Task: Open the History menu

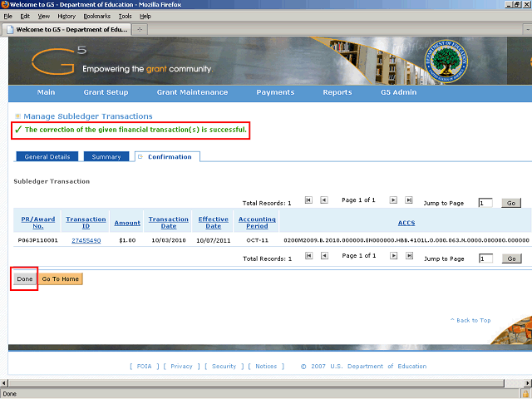Action: (x=66, y=17)
